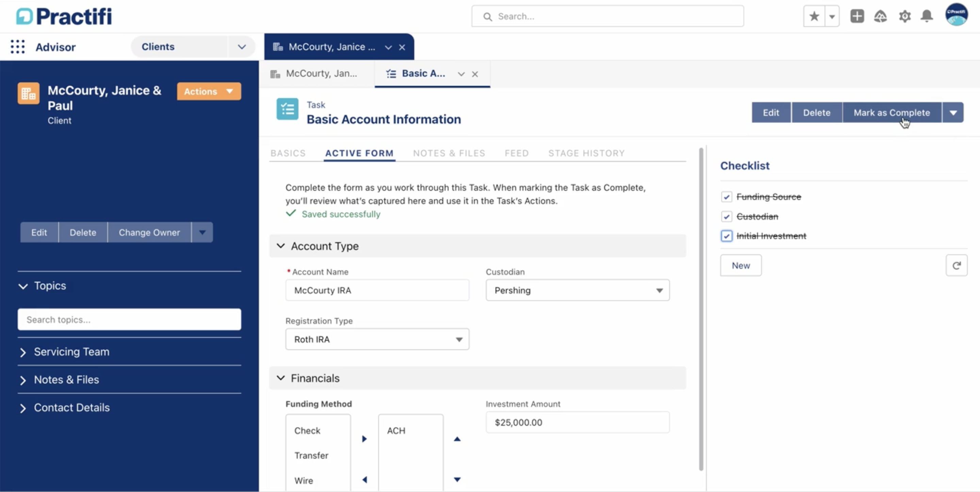The height and width of the screenshot is (492, 980).
Task: Select the ACTIVE FORM tab
Action: (x=360, y=153)
